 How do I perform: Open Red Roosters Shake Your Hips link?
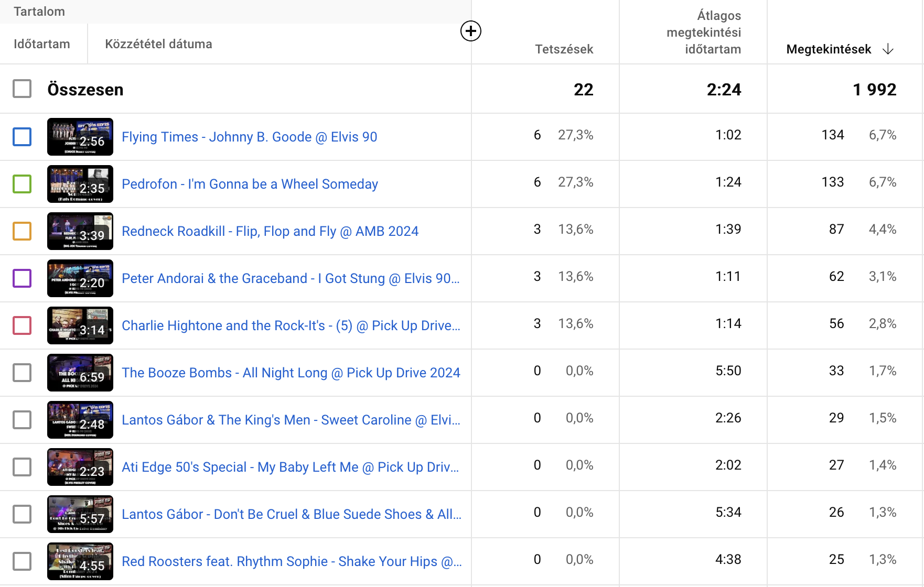[292, 561]
